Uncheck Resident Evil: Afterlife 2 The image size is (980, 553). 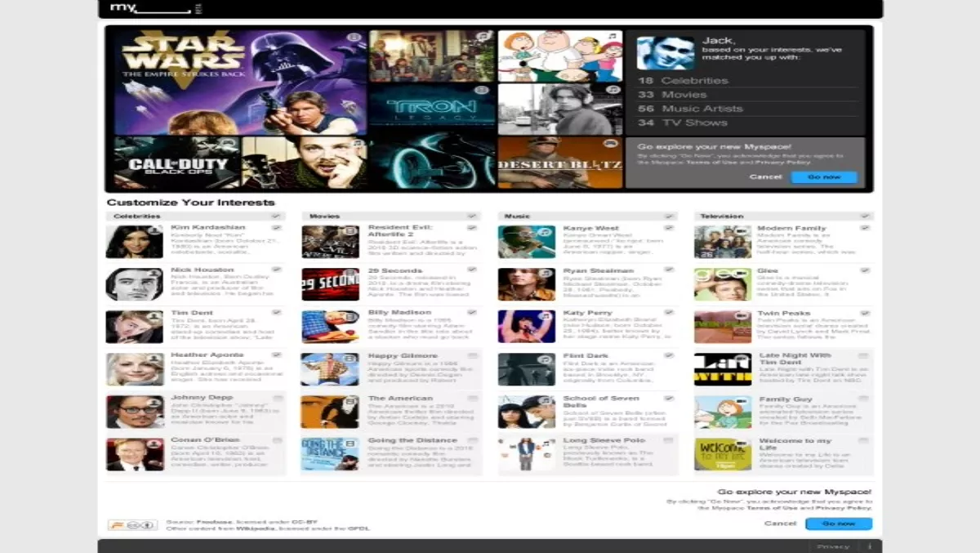pos(473,228)
